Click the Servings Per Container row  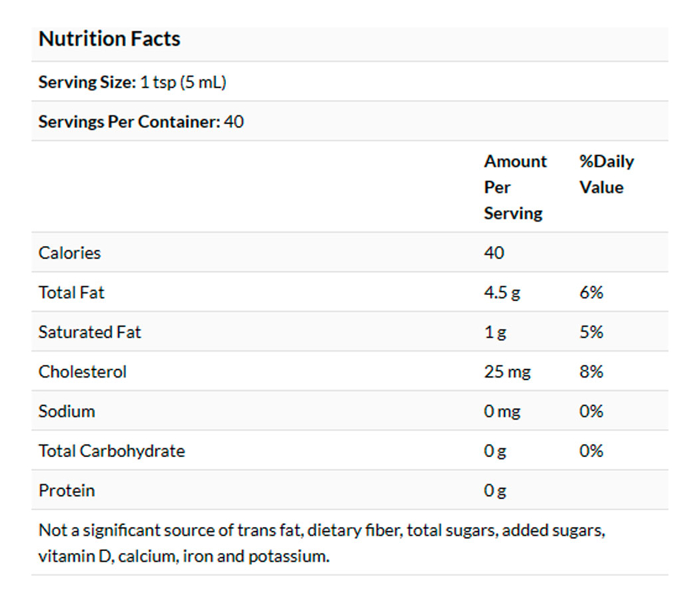tap(141, 122)
